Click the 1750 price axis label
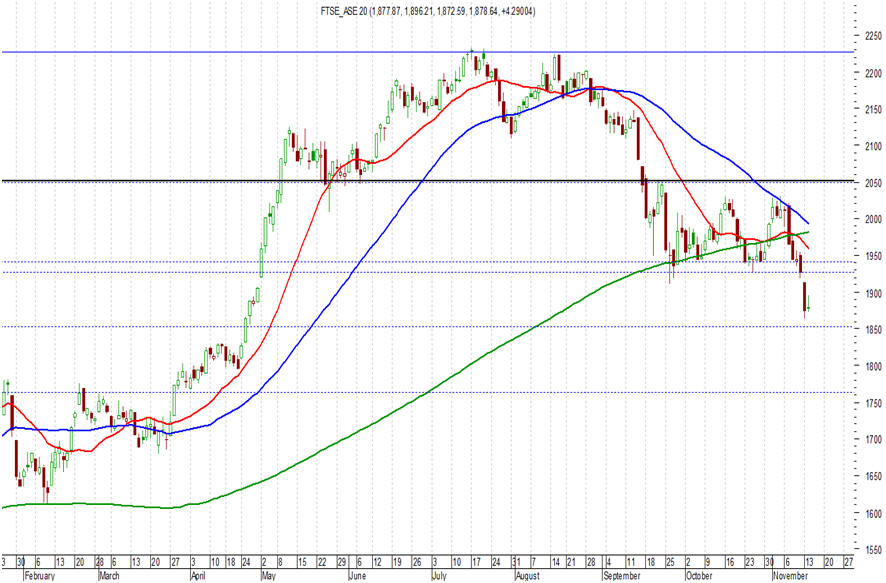Image resolution: width=886 pixels, height=583 pixels. point(873,403)
